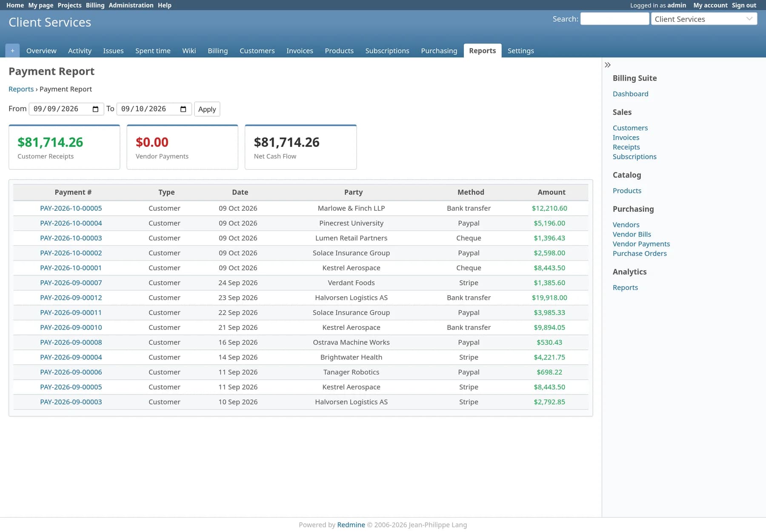Open Invoices in the sidebar Sales section
Image resolution: width=766 pixels, height=532 pixels.
pyautogui.click(x=626, y=137)
